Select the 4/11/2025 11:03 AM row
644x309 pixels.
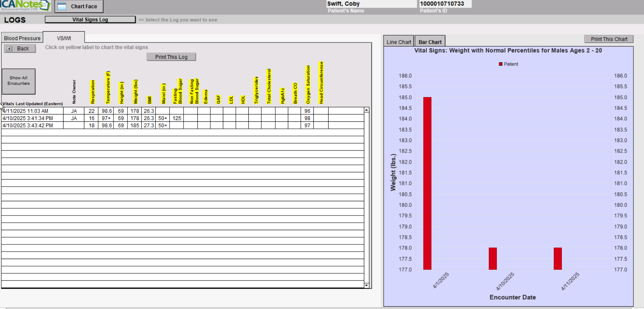[x=32, y=111]
